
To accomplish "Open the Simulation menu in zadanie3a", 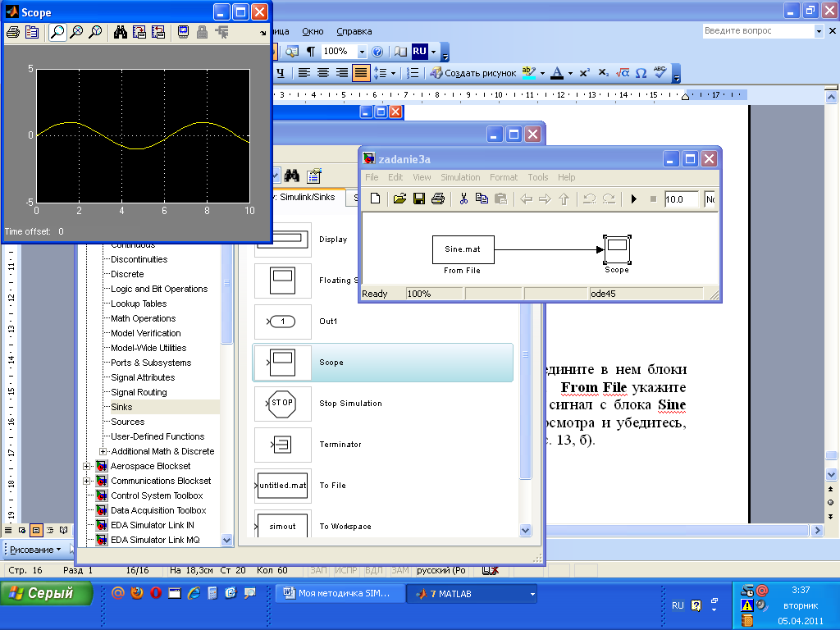I will coord(460,177).
